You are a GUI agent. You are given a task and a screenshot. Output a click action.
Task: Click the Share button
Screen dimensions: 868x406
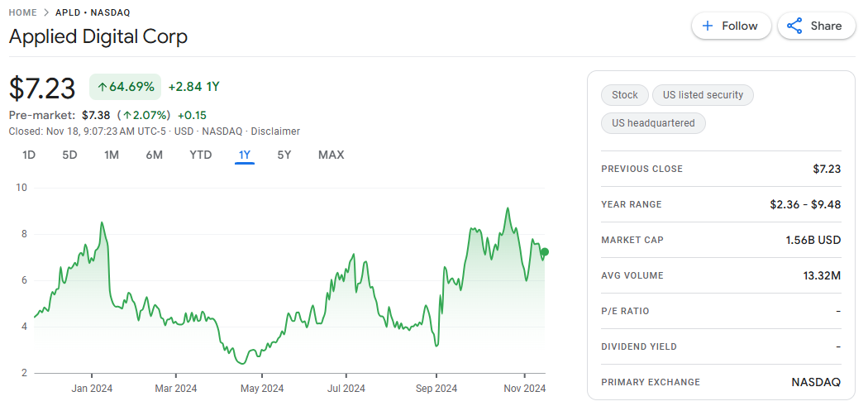(x=814, y=26)
